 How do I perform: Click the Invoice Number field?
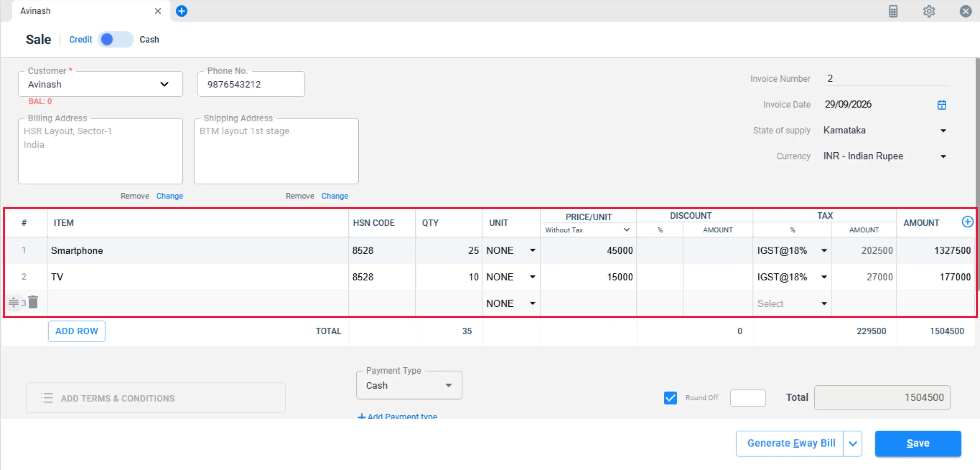coord(887,78)
